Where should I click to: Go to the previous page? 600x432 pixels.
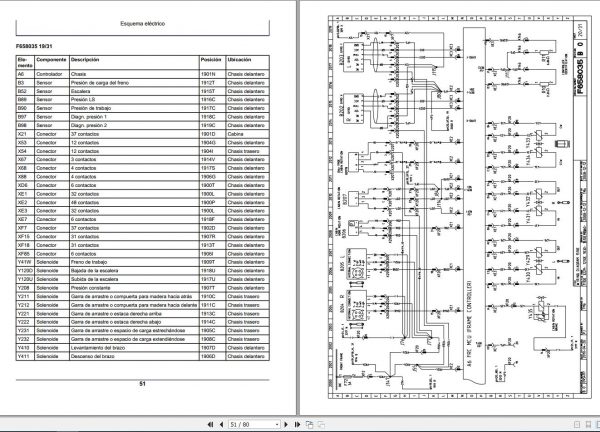221,424
